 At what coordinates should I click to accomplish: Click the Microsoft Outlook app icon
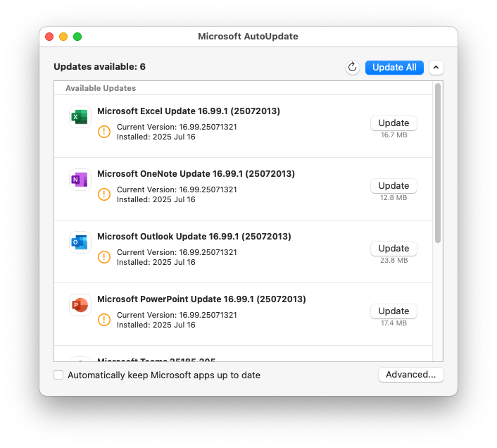point(80,242)
